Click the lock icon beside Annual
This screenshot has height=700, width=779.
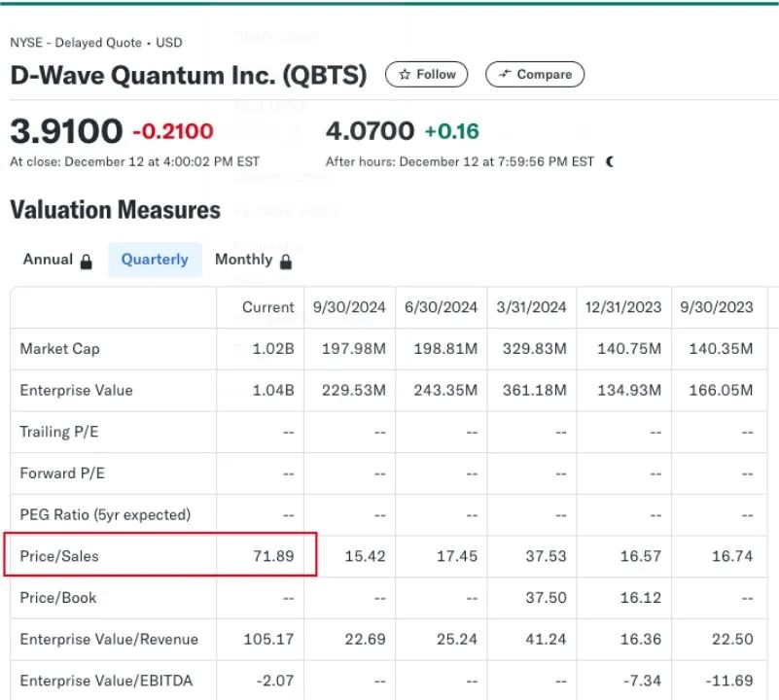[87, 261]
